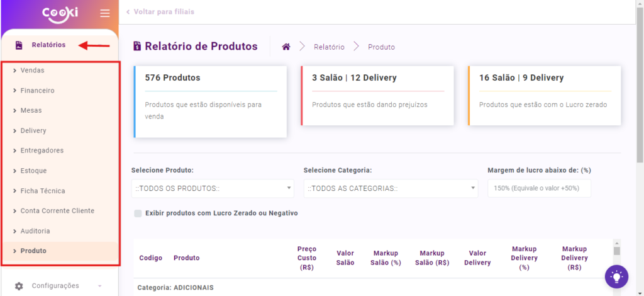Click the Configurações gear icon
This screenshot has width=644, height=296.
[x=19, y=286]
